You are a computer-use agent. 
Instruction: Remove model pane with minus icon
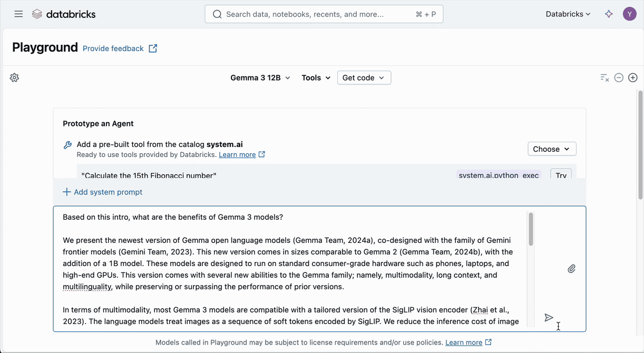tap(619, 78)
